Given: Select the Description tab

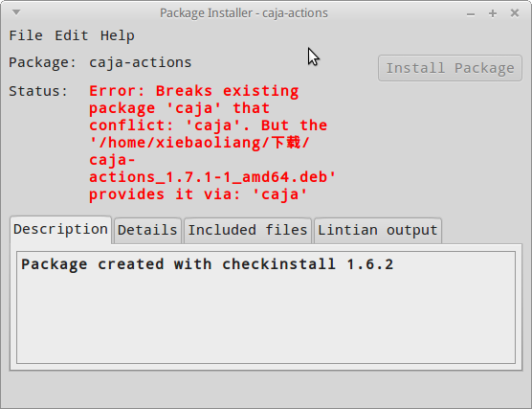Looking at the screenshot, I should tap(60, 229).
